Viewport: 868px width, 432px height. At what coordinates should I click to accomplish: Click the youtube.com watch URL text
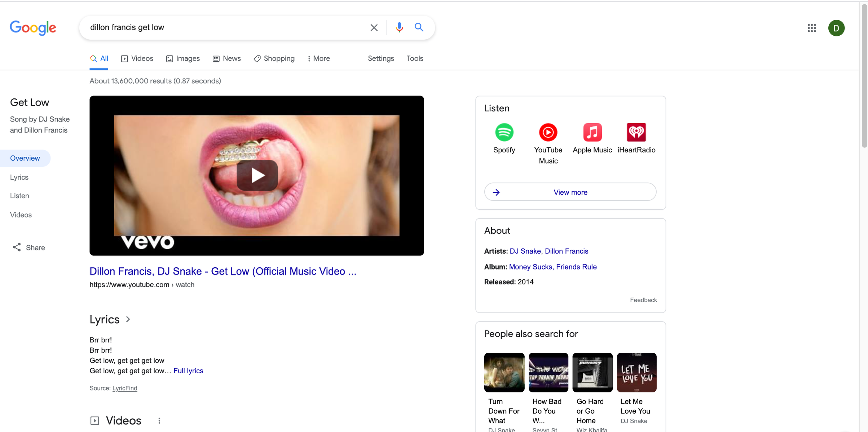(142, 285)
